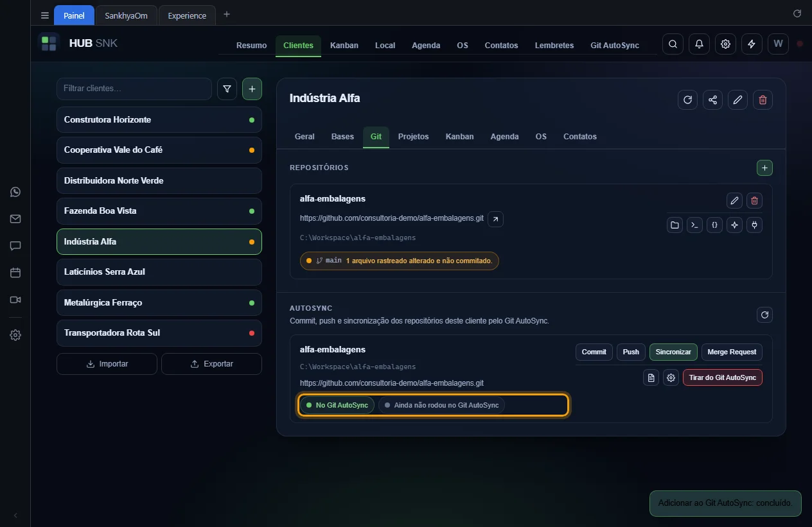812x527 pixels.
Task: Click the Merge Request button
Action: click(x=732, y=352)
